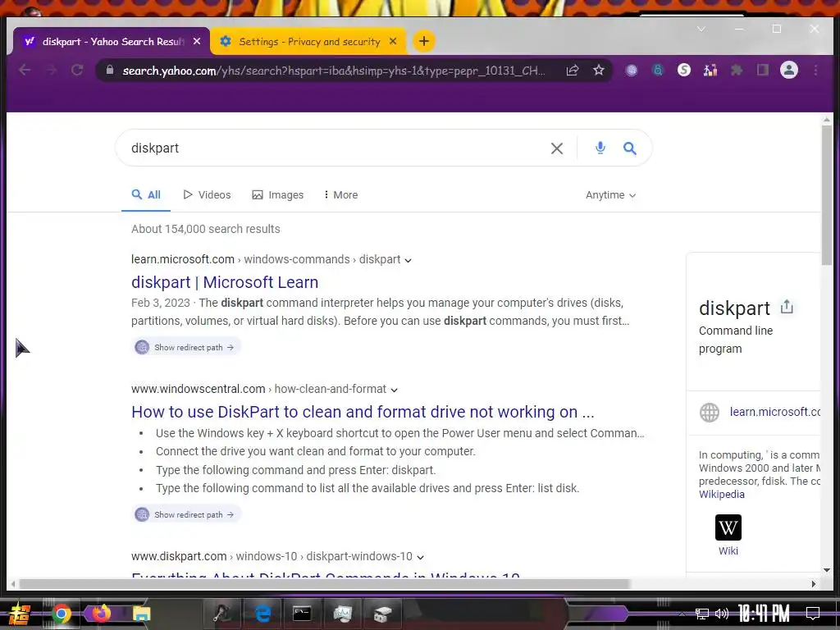The height and width of the screenshot is (630, 840).
Task: Open How to use DiskPart result
Action: coord(363,412)
